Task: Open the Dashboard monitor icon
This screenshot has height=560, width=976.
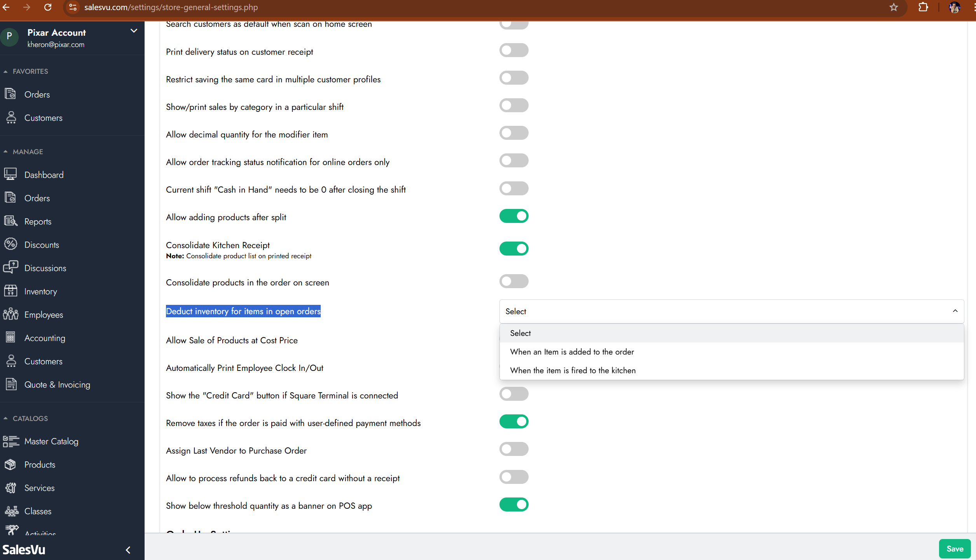Action: click(x=10, y=174)
